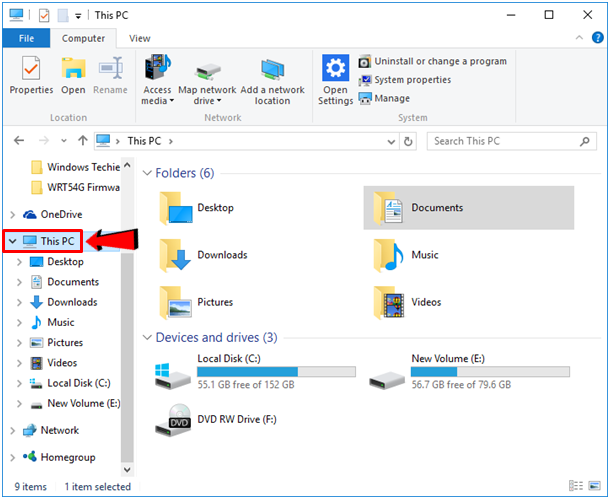609x498 pixels.
Task: Click the Manage command
Action: coord(384,98)
